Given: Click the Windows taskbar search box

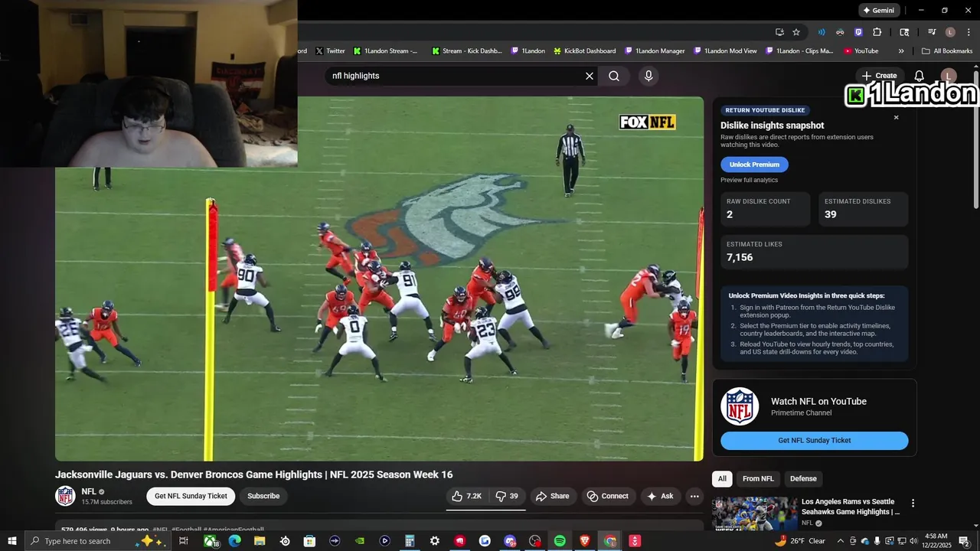Looking at the screenshot, I should [x=97, y=541].
